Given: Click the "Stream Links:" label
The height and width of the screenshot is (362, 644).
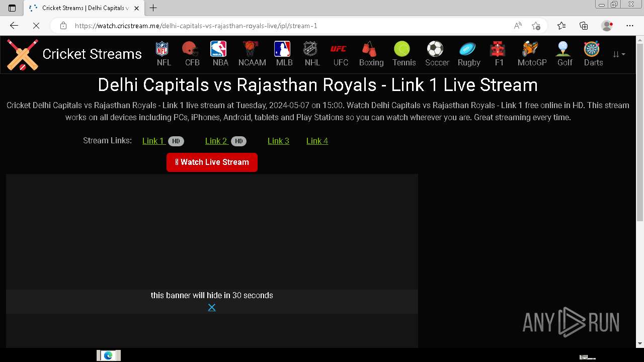Looking at the screenshot, I should click(x=107, y=140).
